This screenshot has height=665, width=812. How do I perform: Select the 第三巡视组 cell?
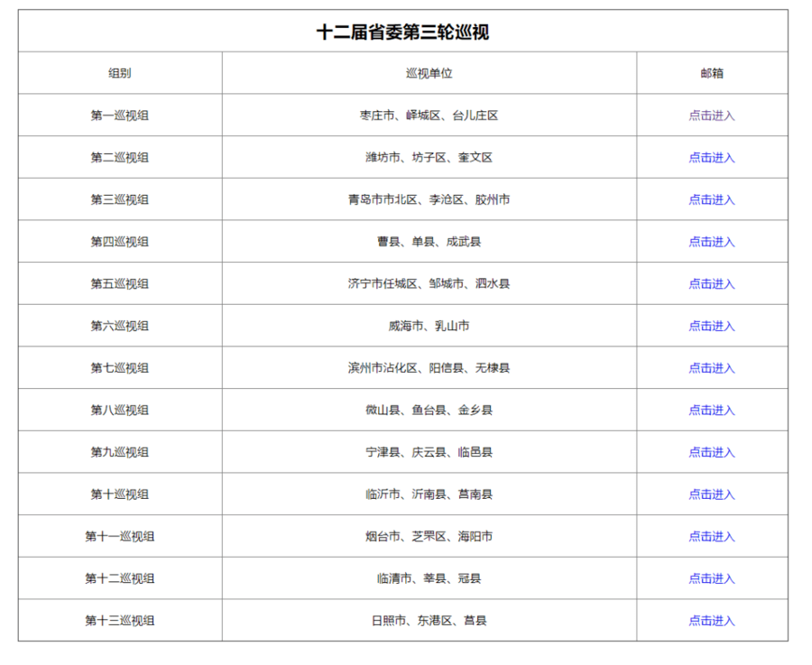pos(120,199)
